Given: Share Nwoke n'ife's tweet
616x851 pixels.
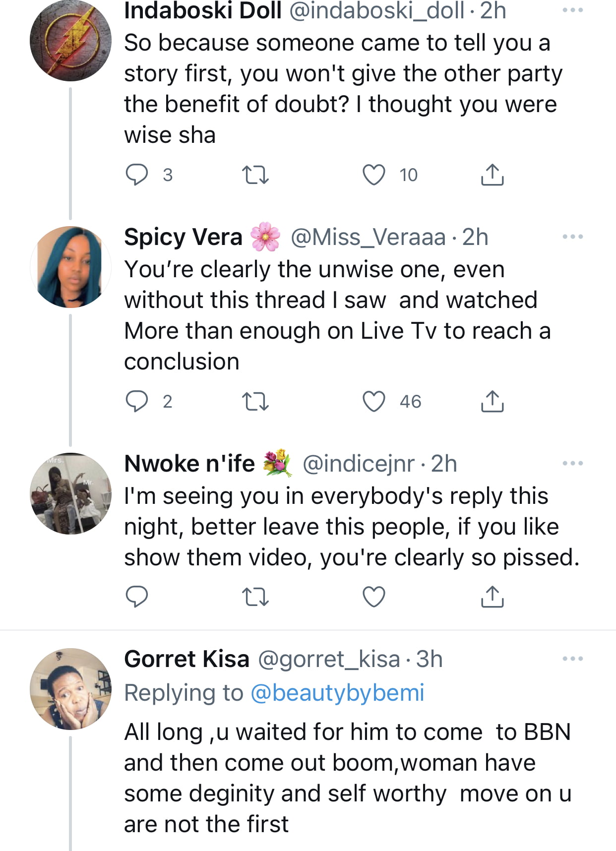Looking at the screenshot, I should coord(492,597).
